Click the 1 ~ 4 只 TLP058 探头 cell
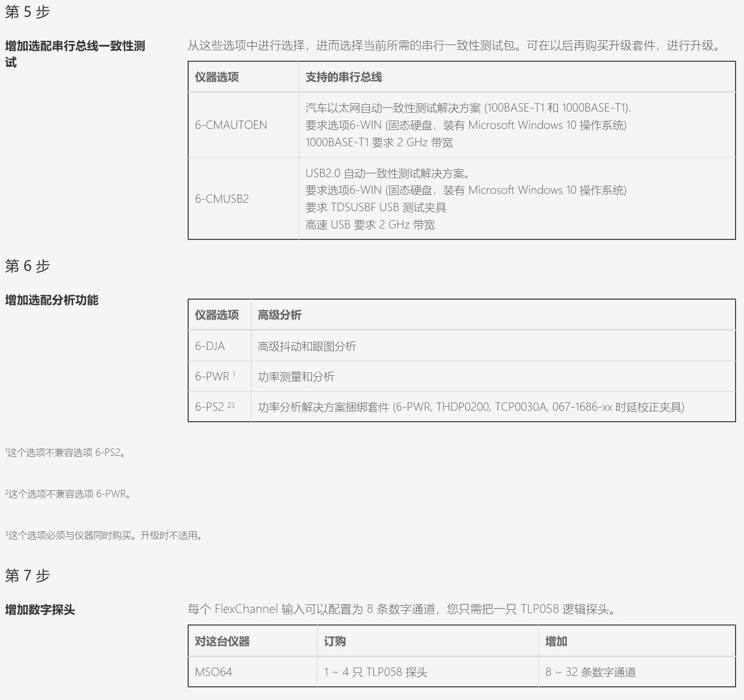This screenshot has height=700, width=744. tap(375, 672)
